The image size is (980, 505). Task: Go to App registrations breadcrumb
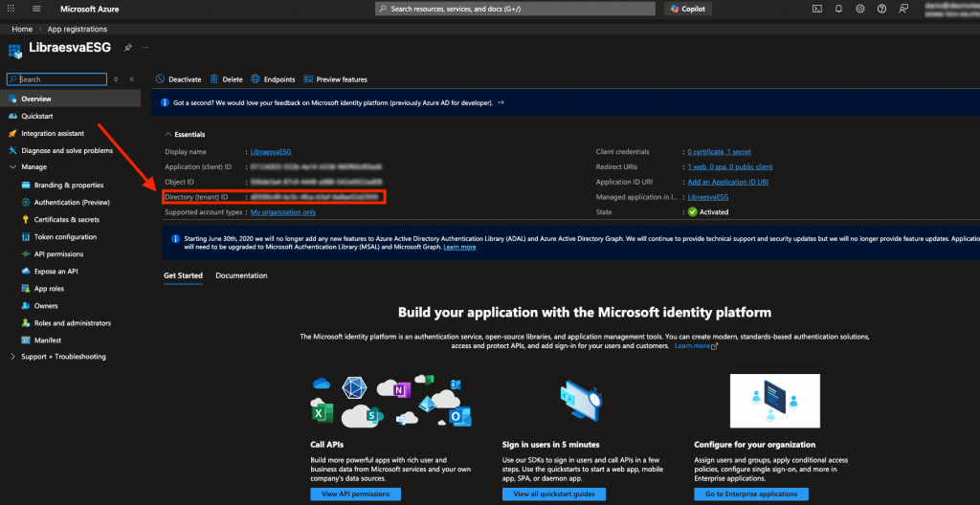tap(78, 30)
